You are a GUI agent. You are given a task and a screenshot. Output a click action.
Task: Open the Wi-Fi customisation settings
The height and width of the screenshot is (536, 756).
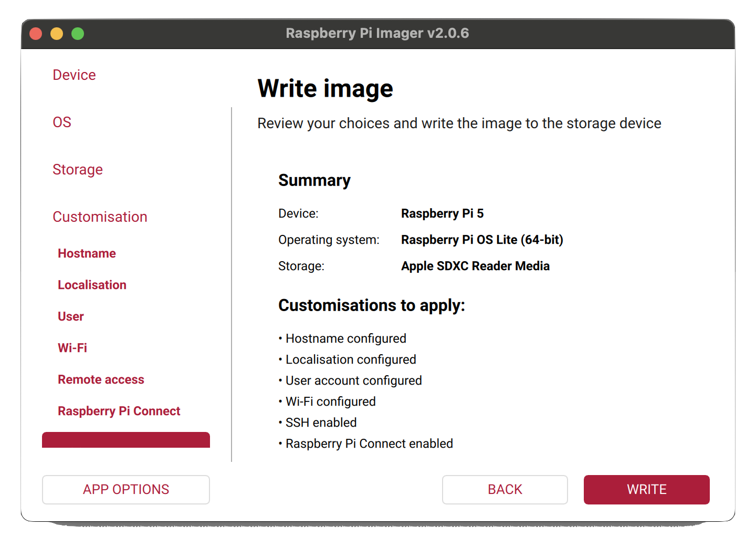72,347
